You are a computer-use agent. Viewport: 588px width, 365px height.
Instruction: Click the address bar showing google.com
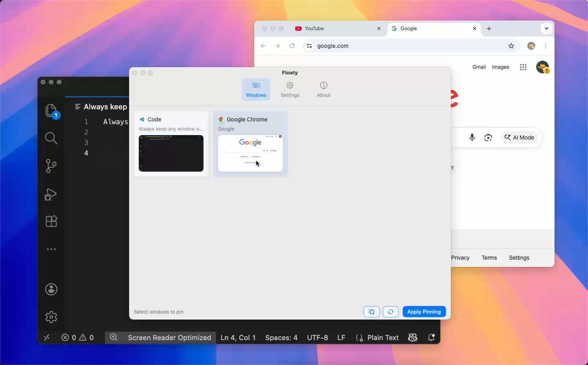[x=362, y=46]
